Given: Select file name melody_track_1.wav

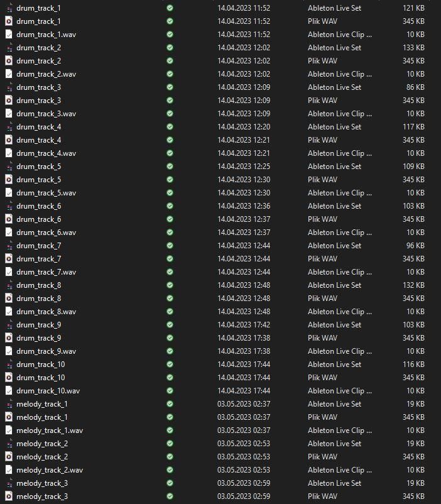Looking at the screenshot, I should 50,430.
